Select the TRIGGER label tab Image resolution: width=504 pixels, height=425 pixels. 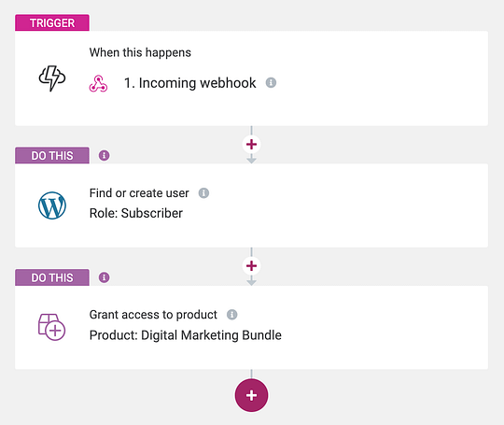52,22
